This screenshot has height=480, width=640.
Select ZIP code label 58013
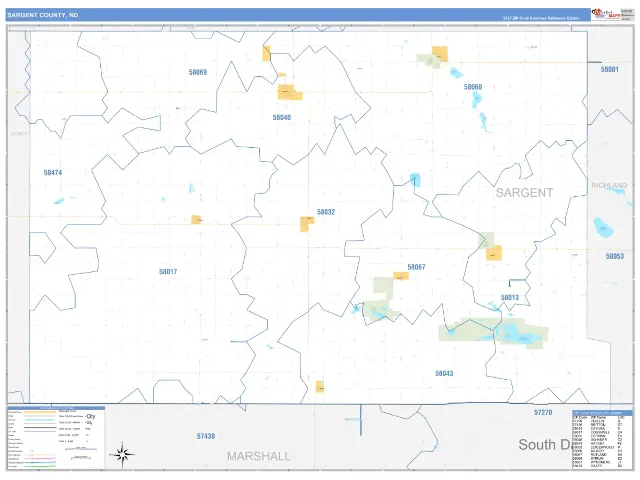[510, 298]
